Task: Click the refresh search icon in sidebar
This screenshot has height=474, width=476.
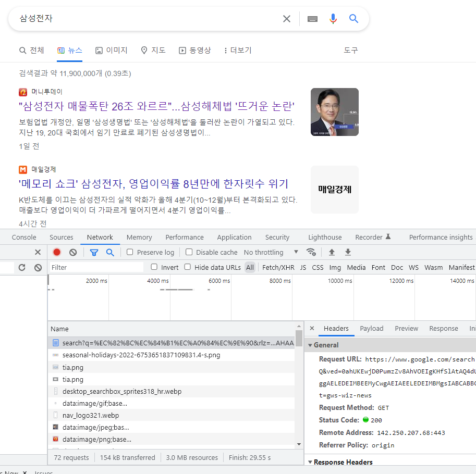Action: click(x=22, y=268)
